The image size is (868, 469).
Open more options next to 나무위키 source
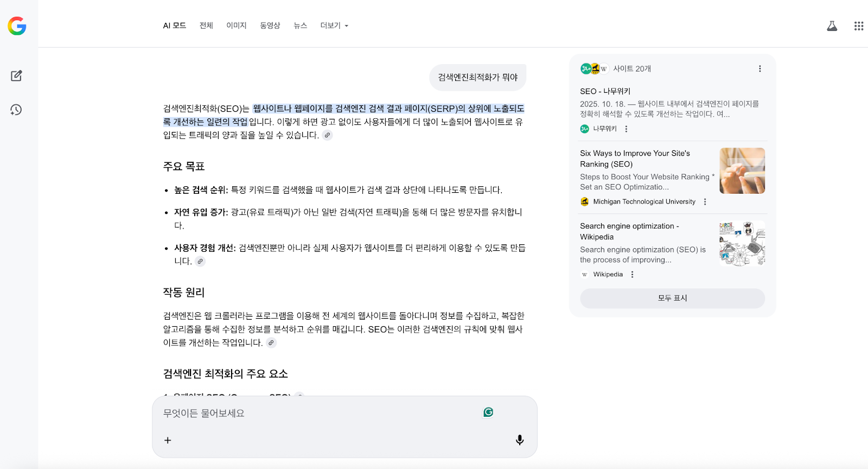[626, 129]
